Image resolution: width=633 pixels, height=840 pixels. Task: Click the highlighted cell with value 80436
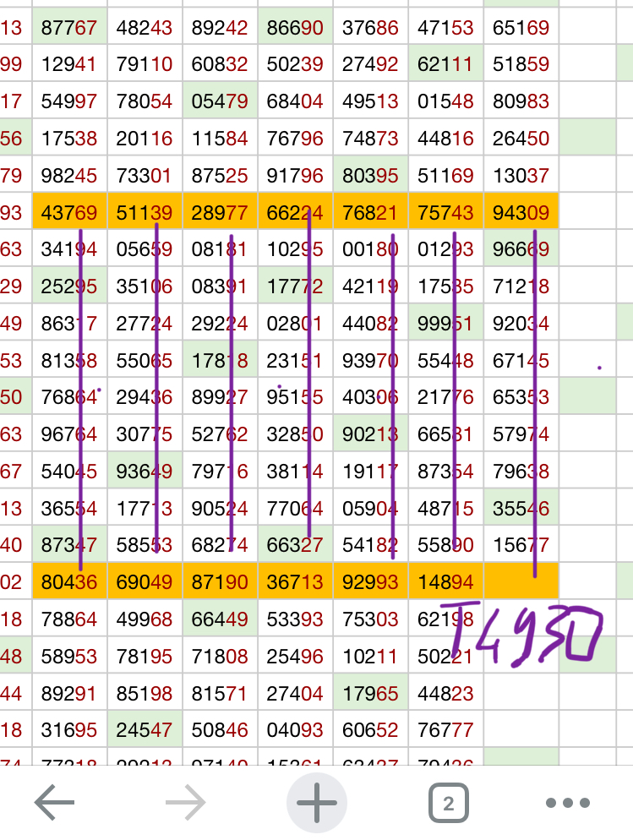pyautogui.click(x=69, y=581)
